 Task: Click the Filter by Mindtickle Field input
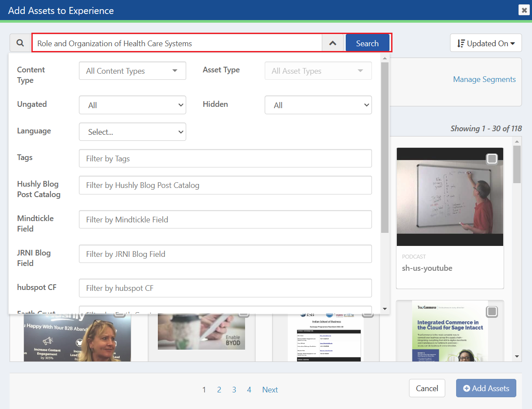coord(225,219)
